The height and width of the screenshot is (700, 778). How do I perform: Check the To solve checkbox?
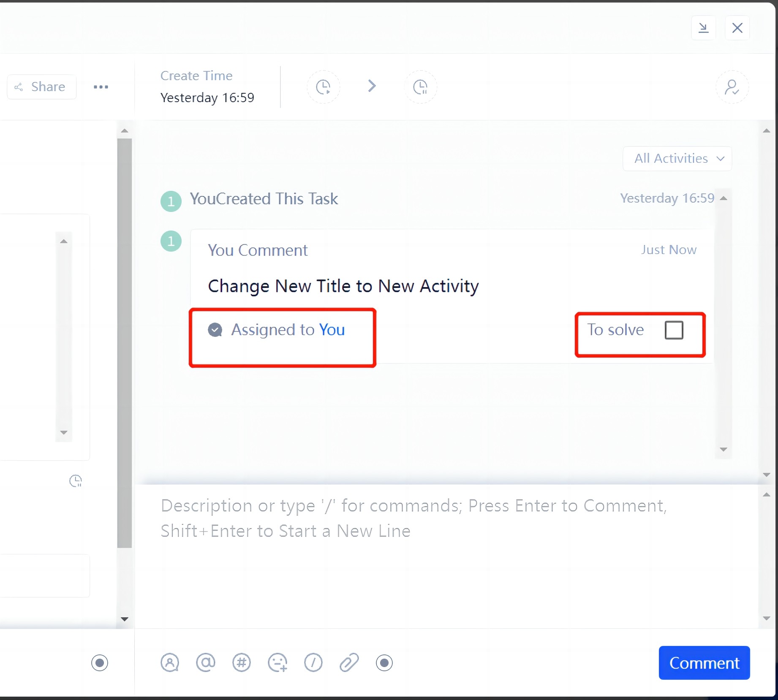tap(674, 330)
